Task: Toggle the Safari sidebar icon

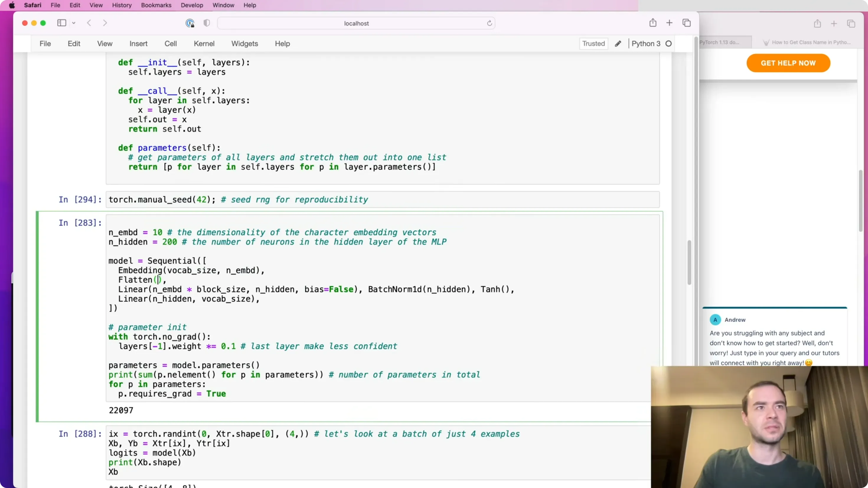Action: pos(62,23)
